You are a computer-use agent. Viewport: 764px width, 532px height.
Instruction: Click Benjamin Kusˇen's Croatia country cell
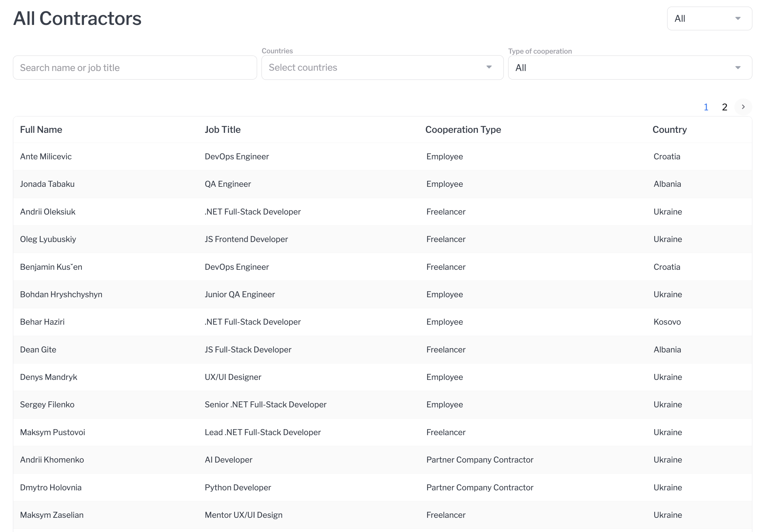point(667,267)
